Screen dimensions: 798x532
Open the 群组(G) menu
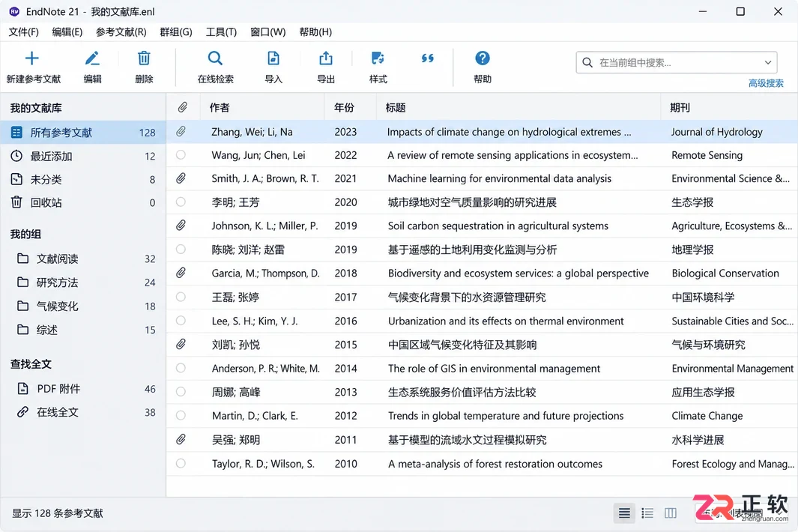pos(176,32)
